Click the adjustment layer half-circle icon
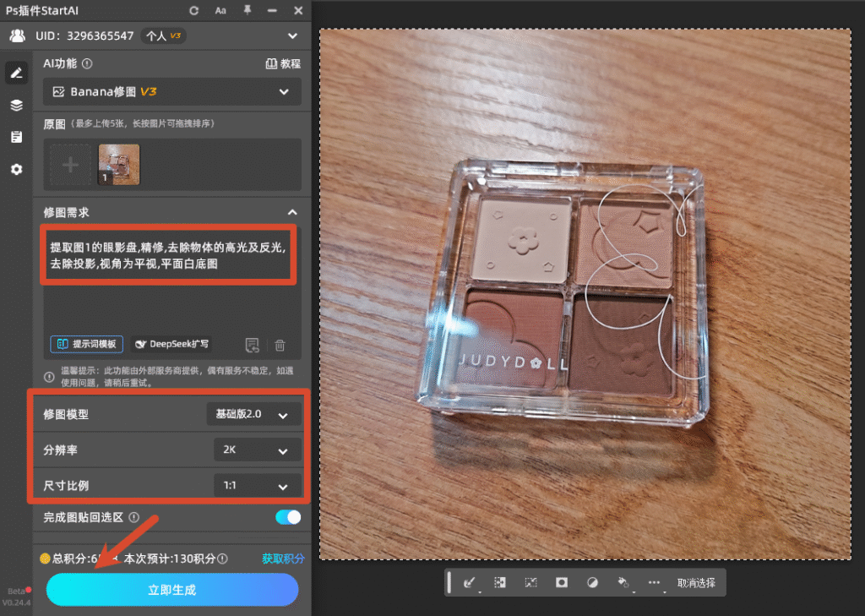This screenshot has height=616, width=865. (x=592, y=582)
